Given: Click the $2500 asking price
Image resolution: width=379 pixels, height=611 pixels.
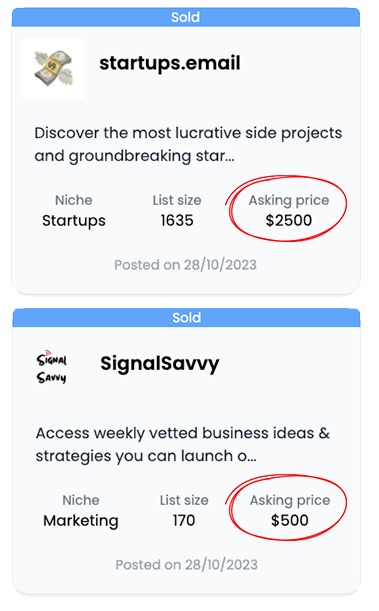Looking at the screenshot, I should tap(289, 221).
